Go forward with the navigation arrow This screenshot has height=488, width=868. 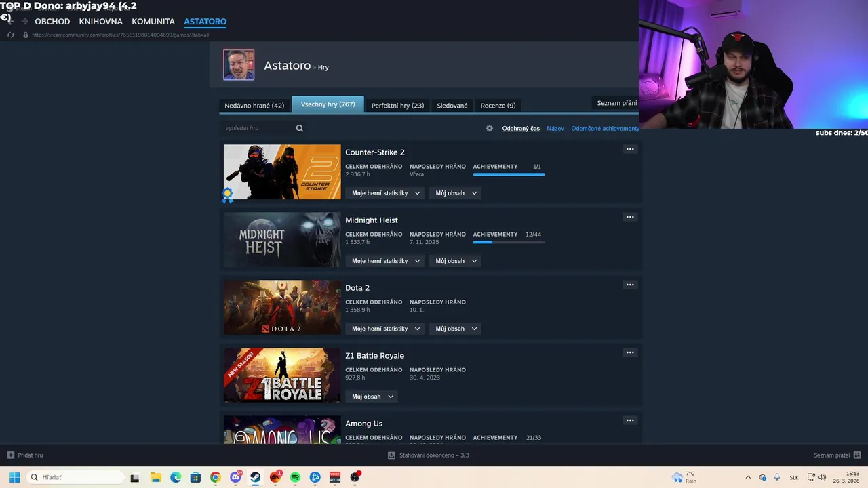[x=24, y=21]
